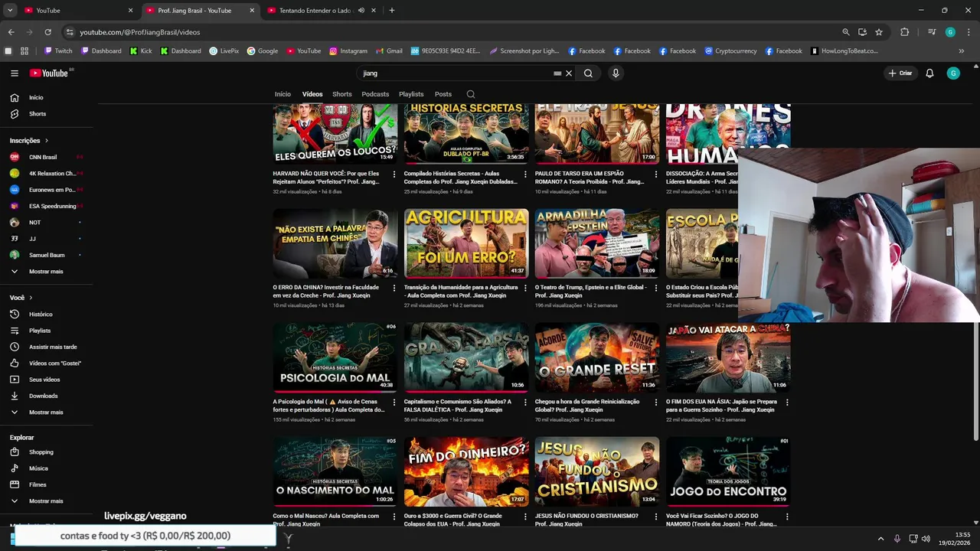The height and width of the screenshot is (551, 980).
Task: Open AGRICULTURA FOI UM ERRO thumbnail
Action: (466, 243)
